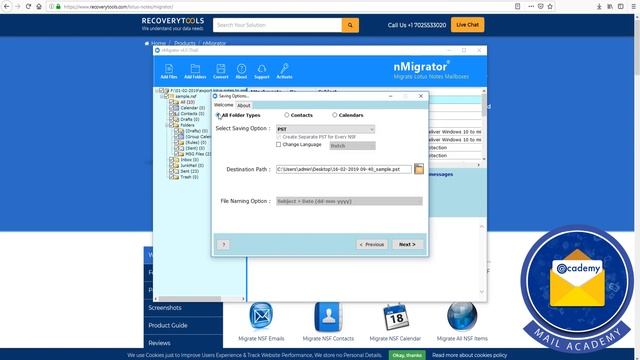Select the All Folder Types radio button
Viewport: 640px width, 360px height.
click(x=218, y=115)
